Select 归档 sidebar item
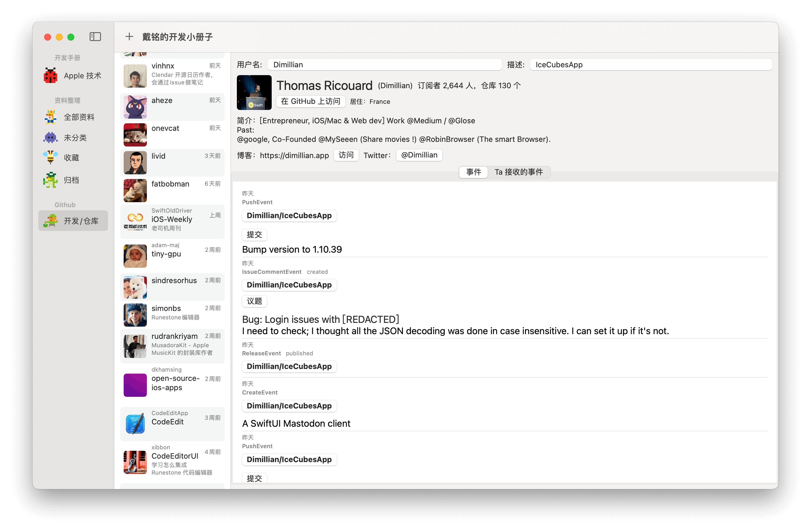The height and width of the screenshot is (532, 811). point(73,180)
